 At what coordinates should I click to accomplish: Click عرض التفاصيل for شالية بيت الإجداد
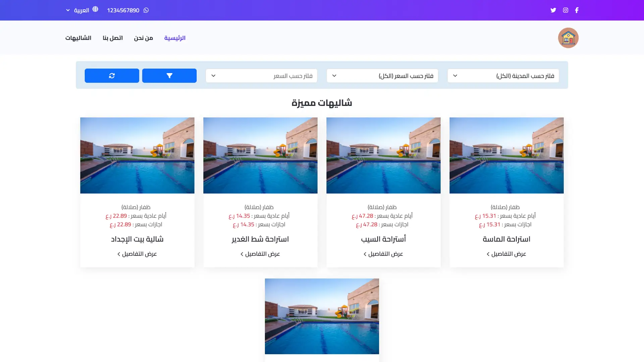(137, 254)
